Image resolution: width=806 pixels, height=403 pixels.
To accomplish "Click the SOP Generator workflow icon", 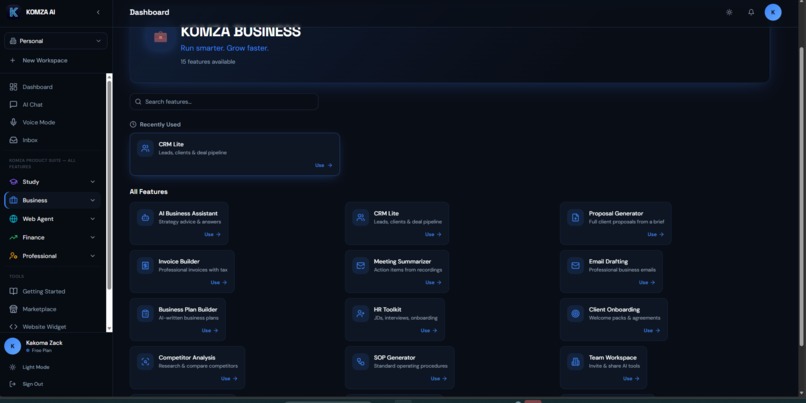I will pyautogui.click(x=361, y=362).
